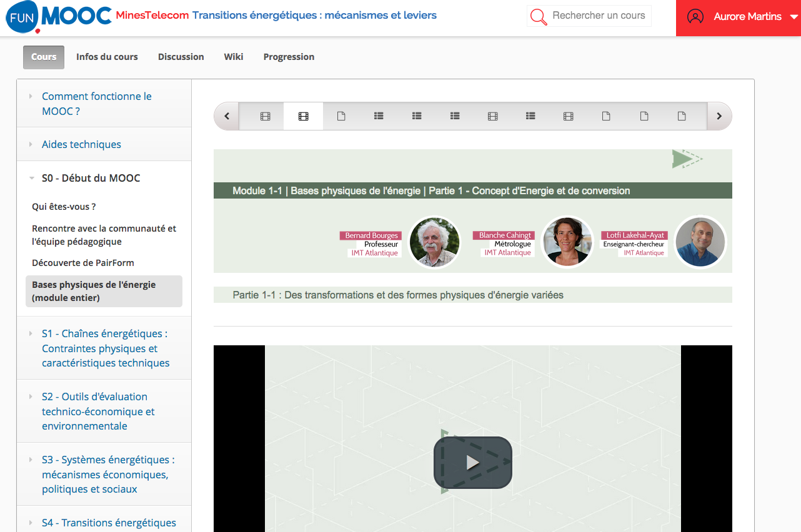801x532 pixels.
Task: Open the Wiki tab
Action: coord(234,57)
